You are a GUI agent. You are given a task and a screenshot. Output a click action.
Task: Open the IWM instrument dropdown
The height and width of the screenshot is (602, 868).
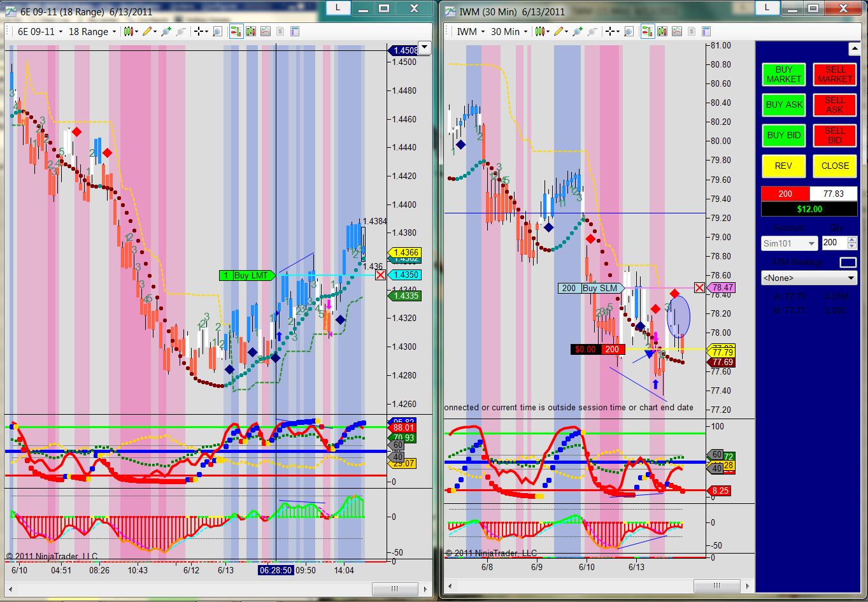(x=471, y=31)
